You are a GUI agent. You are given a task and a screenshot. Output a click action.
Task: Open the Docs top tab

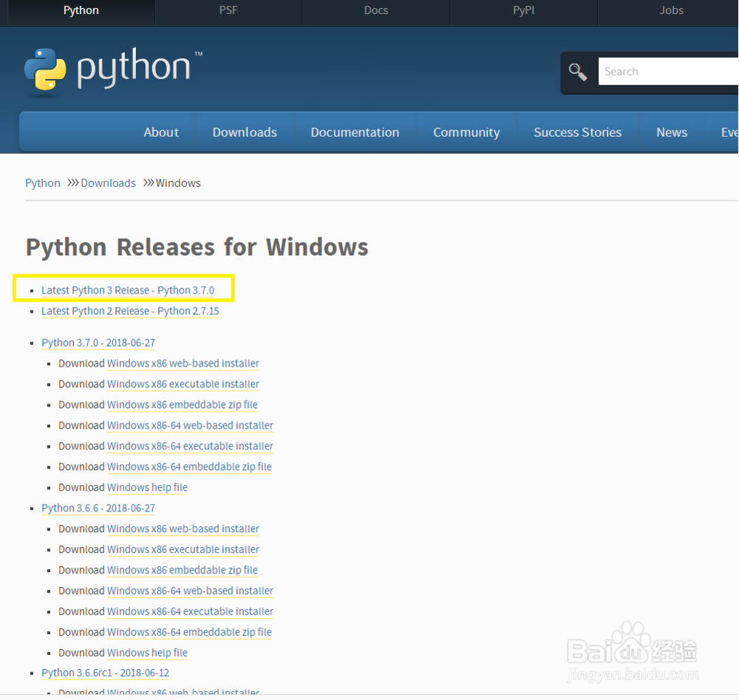[376, 11]
